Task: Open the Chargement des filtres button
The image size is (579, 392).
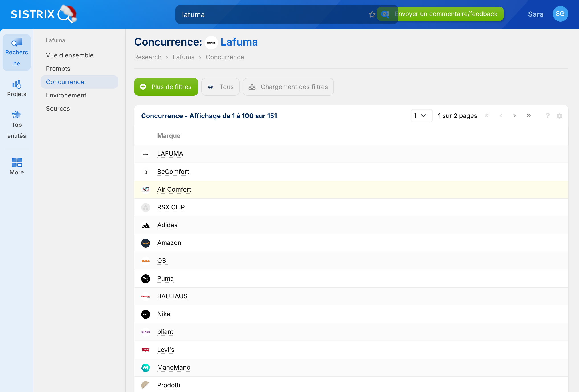Action: (288, 87)
